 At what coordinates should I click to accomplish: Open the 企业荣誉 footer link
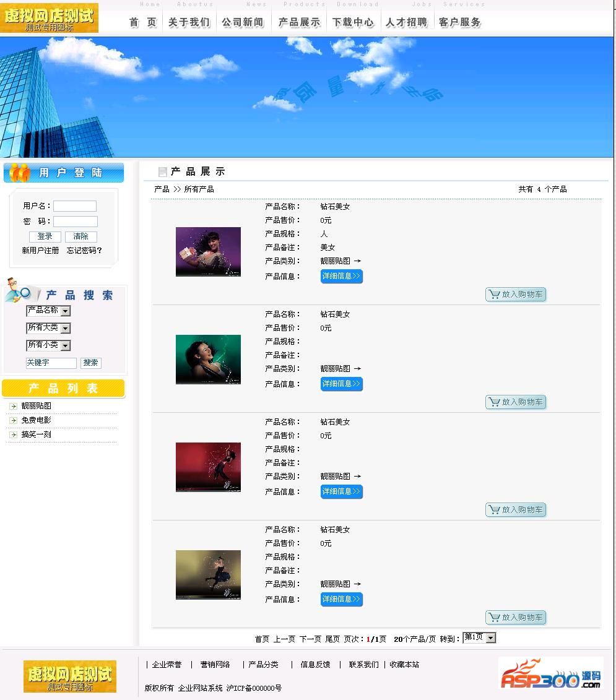coord(167,665)
